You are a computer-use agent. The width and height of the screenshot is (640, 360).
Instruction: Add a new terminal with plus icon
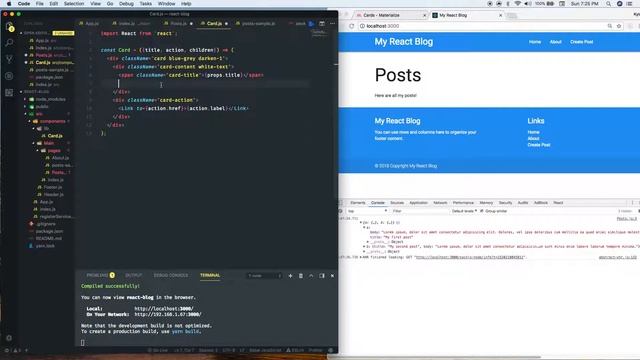tap(290, 276)
